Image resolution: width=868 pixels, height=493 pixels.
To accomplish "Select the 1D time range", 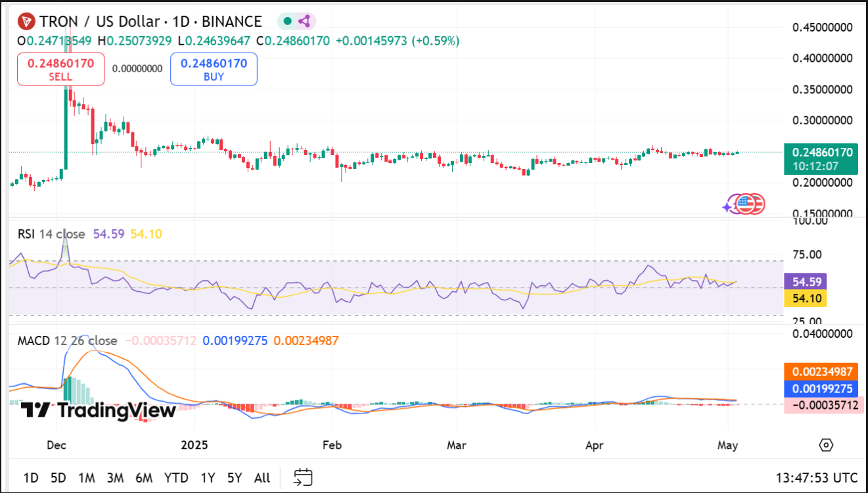I will pos(31,478).
